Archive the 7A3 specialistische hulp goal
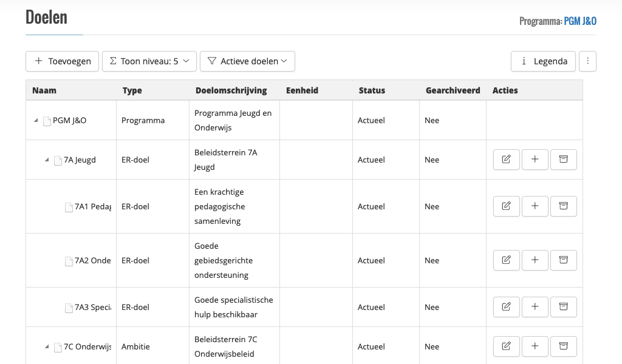 pos(563,306)
